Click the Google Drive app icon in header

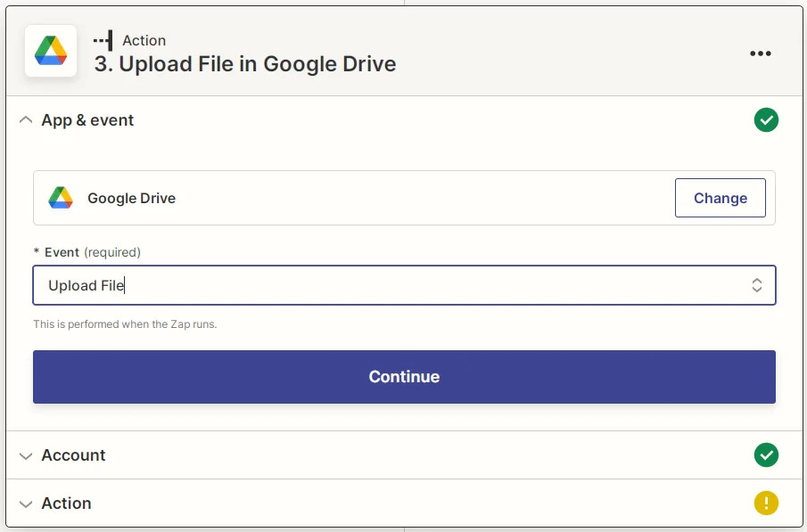pyautogui.click(x=50, y=51)
